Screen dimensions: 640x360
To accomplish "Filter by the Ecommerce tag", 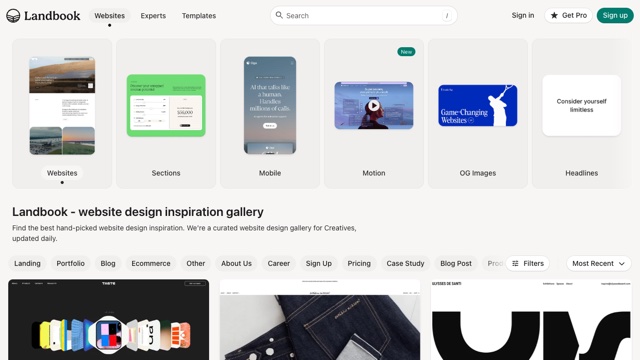I will pos(151,264).
